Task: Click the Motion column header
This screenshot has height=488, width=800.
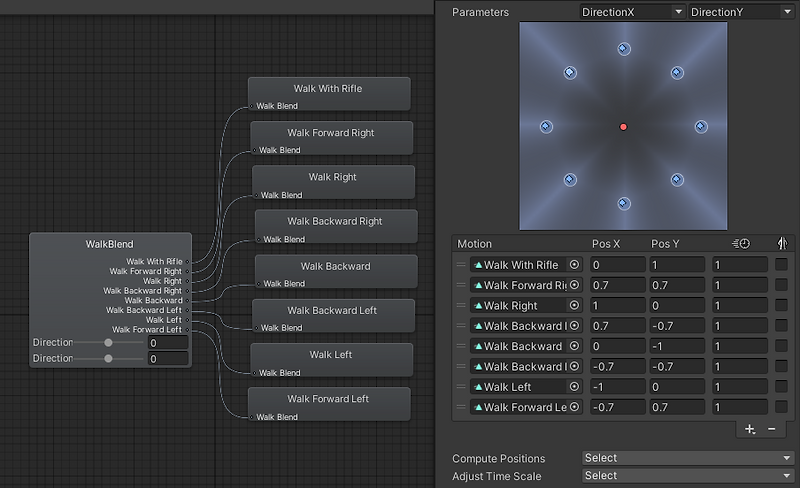Action: pyautogui.click(x=474, y=243)
